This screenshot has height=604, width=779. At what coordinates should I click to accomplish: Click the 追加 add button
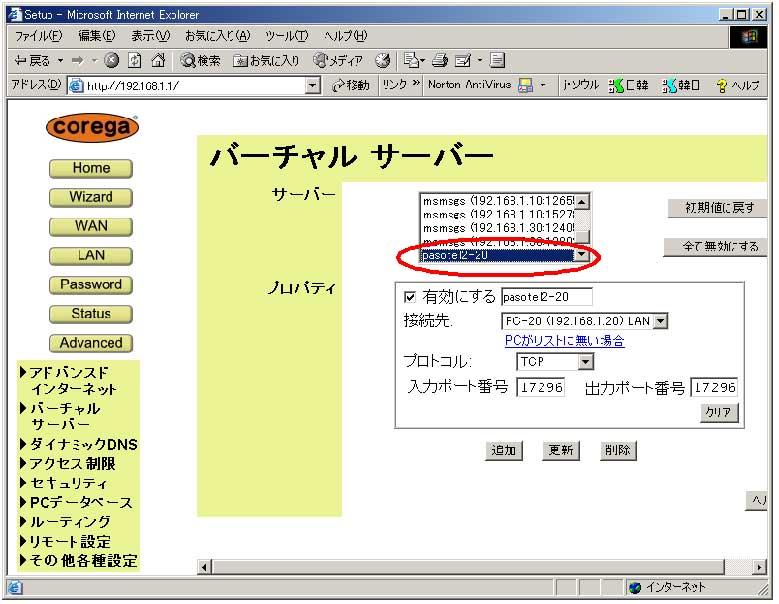(x=504, y=450)
